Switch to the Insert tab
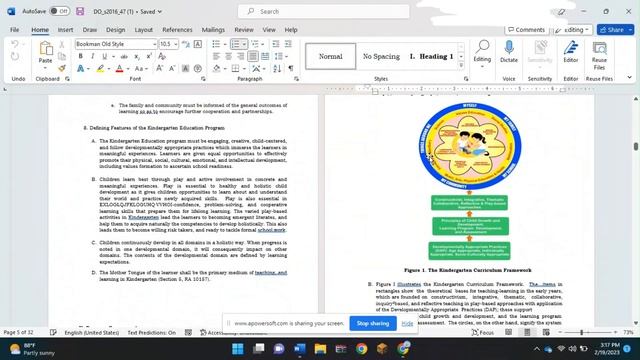640x360 pixels. pos(65,30)
